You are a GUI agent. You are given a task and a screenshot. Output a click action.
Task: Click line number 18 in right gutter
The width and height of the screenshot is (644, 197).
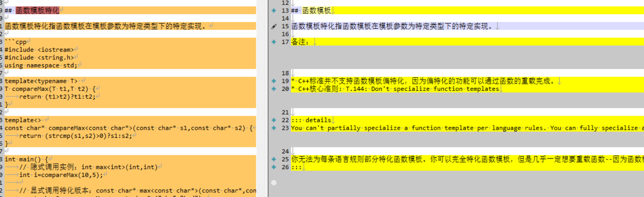[285, 73]
